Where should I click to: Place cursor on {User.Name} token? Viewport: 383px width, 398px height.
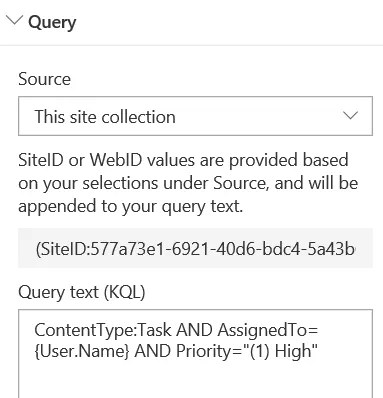click(82, 351)
